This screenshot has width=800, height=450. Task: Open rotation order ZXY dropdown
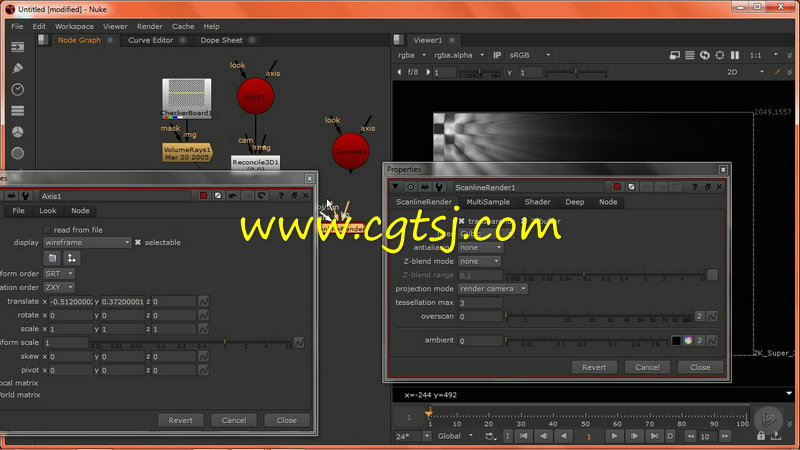[x=59, y=287]
